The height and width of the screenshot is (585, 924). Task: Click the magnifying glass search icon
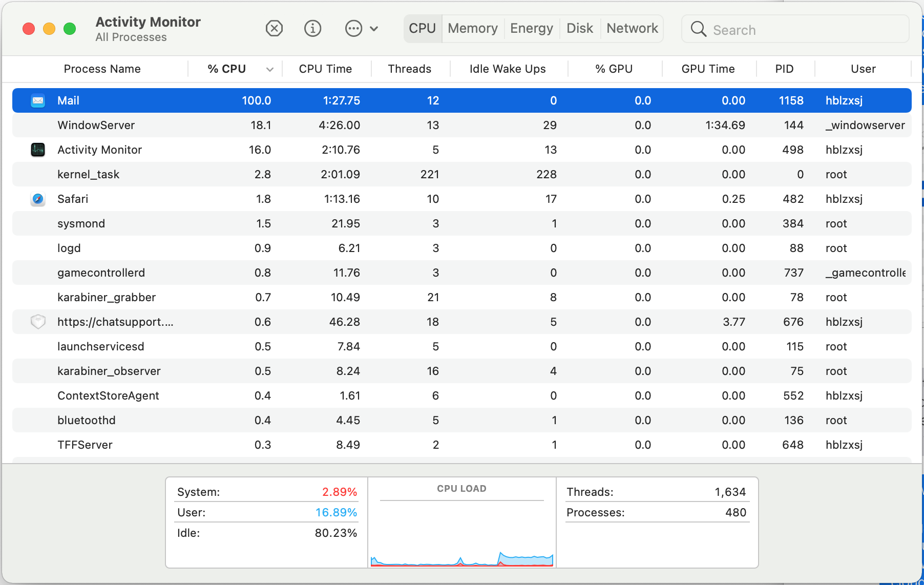pyautogui.click(x=698, y=29)
